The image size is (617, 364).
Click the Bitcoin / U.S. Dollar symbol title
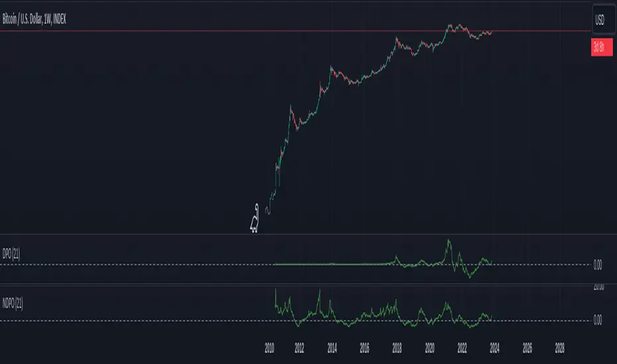(x=34, y=19)
